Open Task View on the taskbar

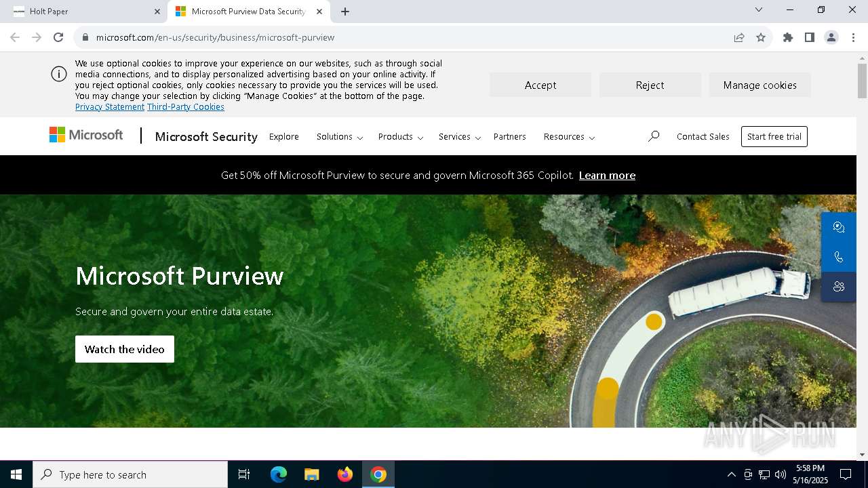click(x=244, y=474)
